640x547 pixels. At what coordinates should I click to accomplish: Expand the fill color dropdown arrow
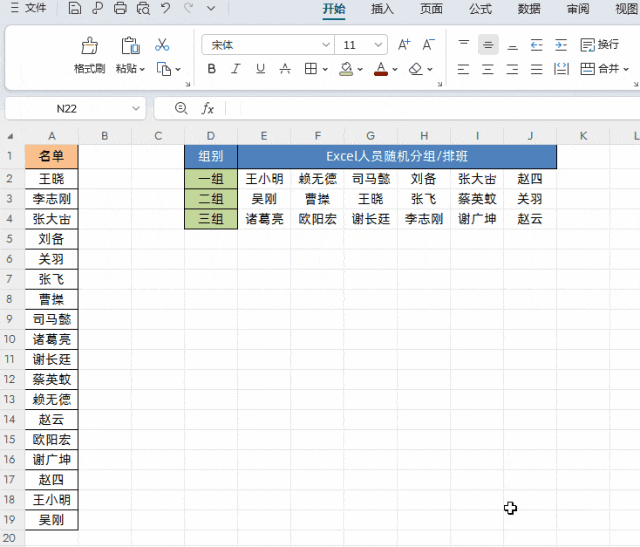tap(360, 69)
